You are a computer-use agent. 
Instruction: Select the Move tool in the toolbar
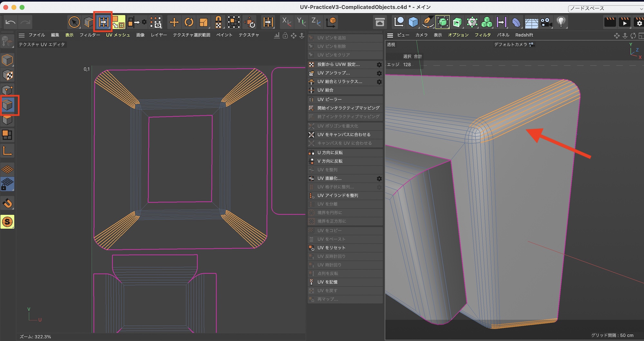[x=174, y=22]
